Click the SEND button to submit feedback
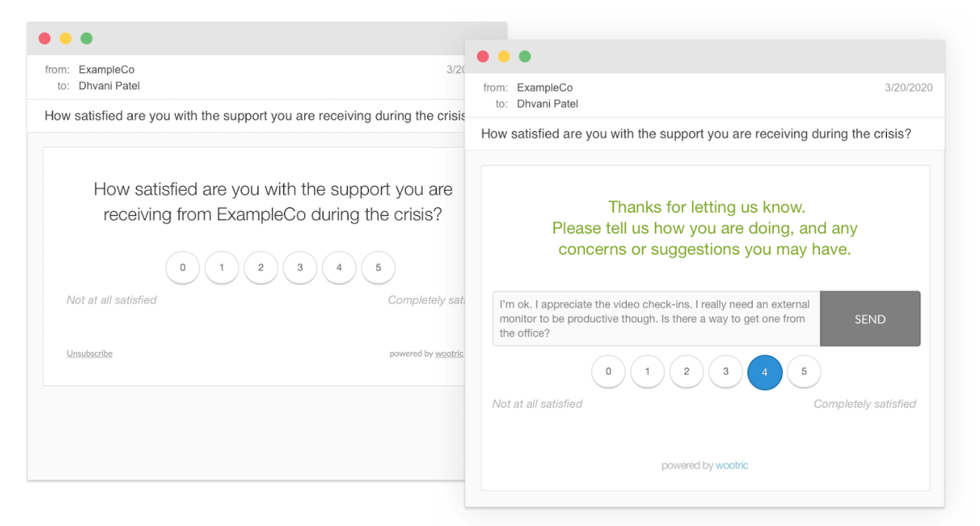980x526 pixels. 870,319
